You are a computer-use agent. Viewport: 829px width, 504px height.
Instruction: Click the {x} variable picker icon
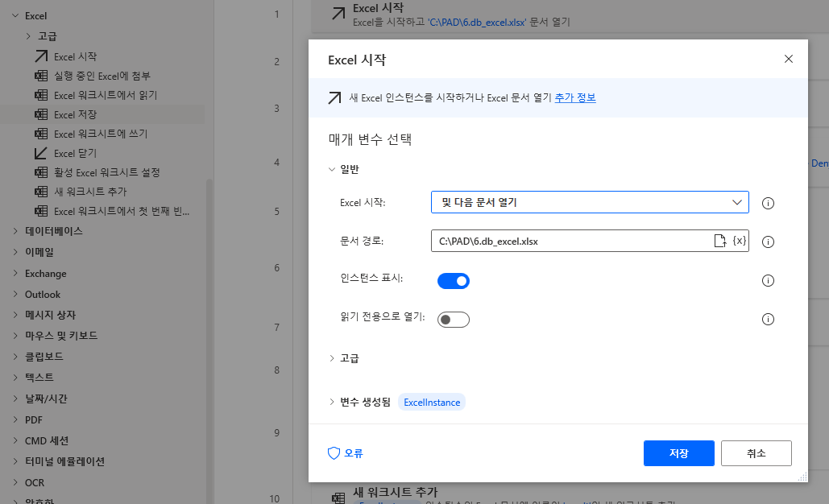pos(739,241)
